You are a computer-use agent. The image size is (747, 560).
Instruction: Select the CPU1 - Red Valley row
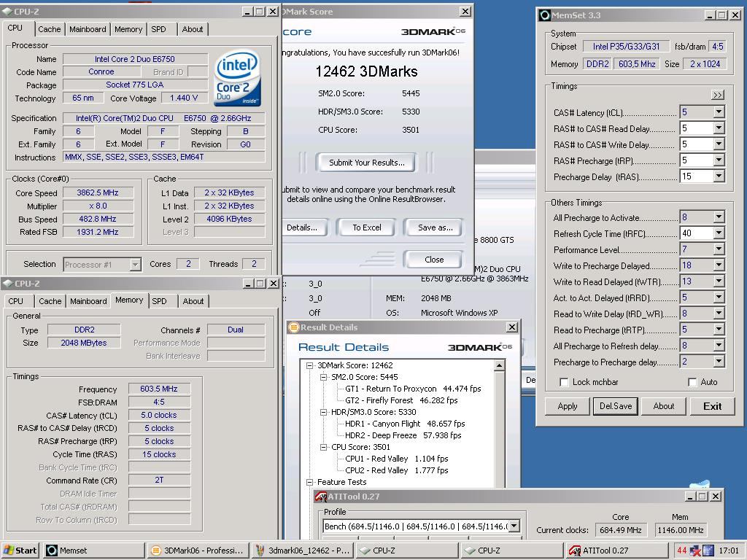396,459
